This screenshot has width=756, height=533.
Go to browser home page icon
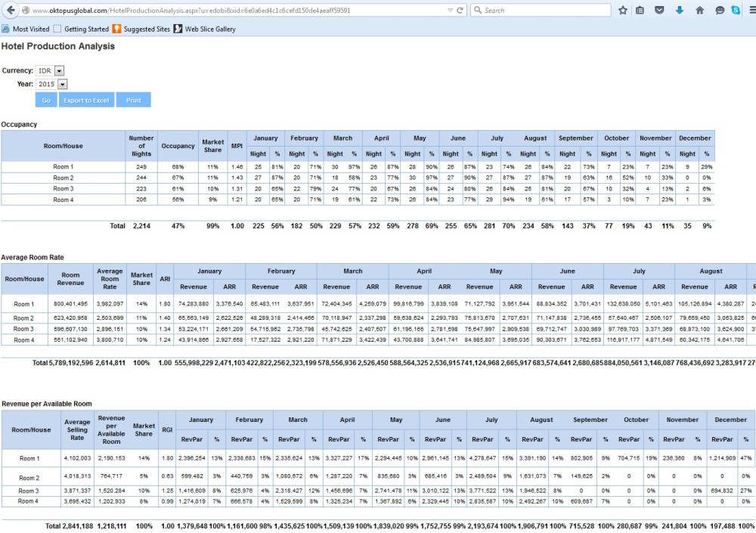click(x=699, y=11)
